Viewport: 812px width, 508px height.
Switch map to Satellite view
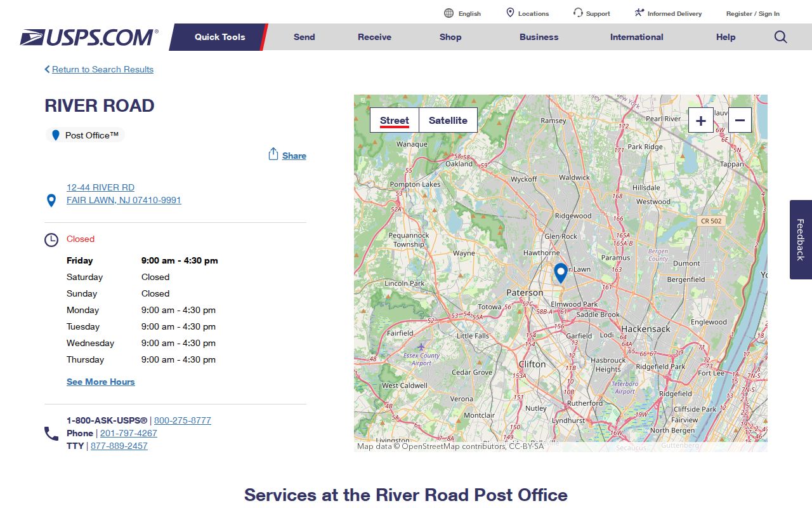[x=448, y=120]
